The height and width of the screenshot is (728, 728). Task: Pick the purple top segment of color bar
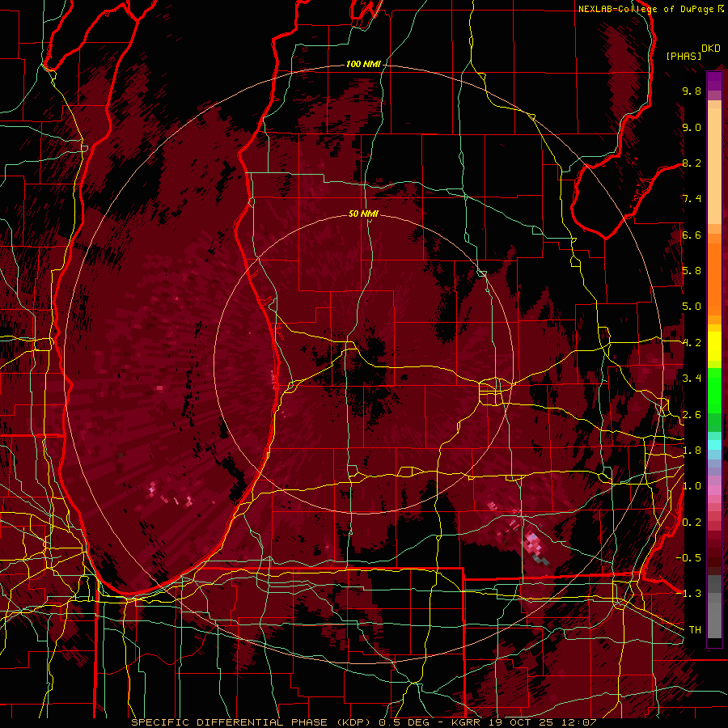tap(714, 82)
